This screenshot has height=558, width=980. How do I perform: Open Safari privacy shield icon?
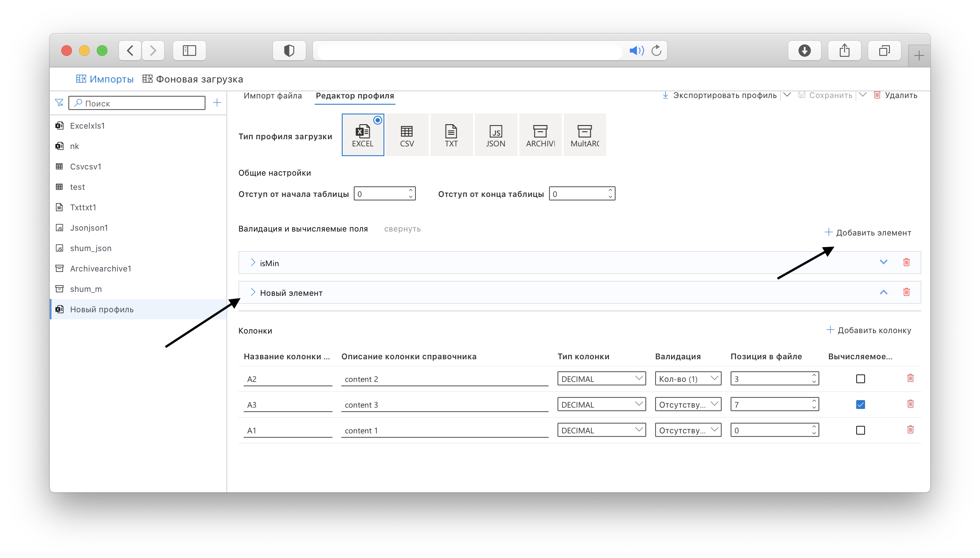pos(289,51)
